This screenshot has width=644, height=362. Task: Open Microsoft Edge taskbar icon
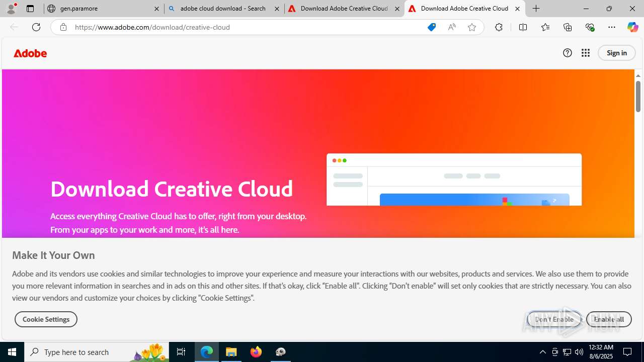click(207, 352)
